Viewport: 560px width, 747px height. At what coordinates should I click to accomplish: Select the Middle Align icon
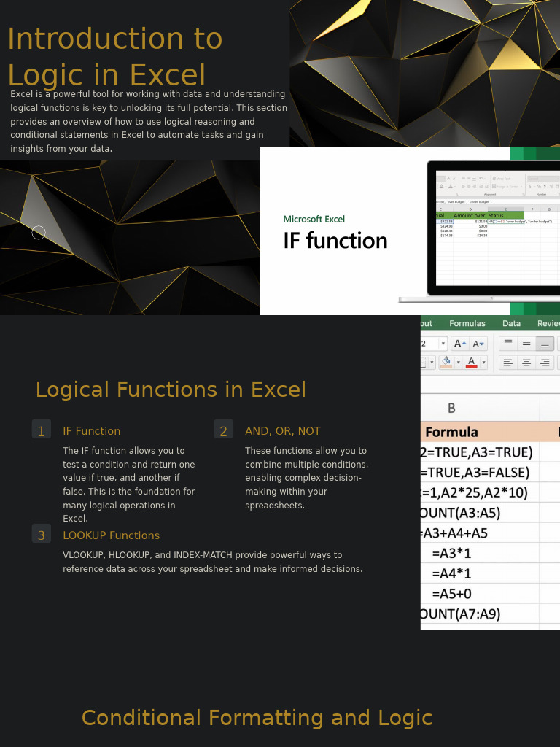[526, 344]
